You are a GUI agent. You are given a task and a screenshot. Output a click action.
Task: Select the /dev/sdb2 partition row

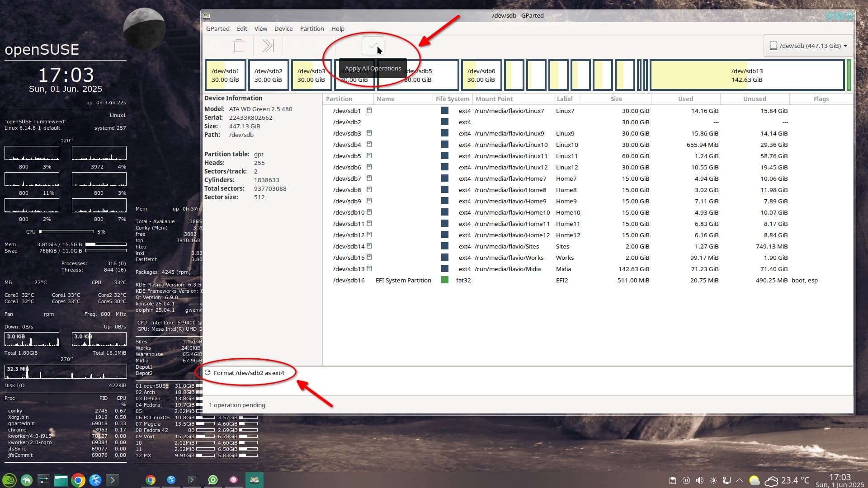(x=588, y=122)
